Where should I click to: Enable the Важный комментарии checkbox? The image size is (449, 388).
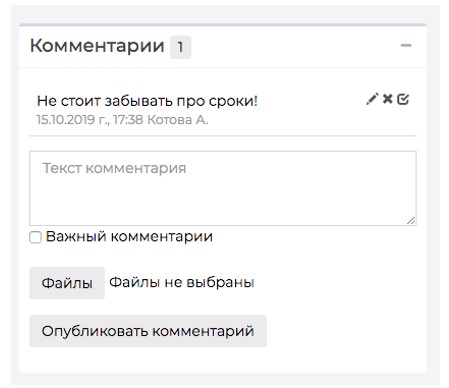(35, 237)
